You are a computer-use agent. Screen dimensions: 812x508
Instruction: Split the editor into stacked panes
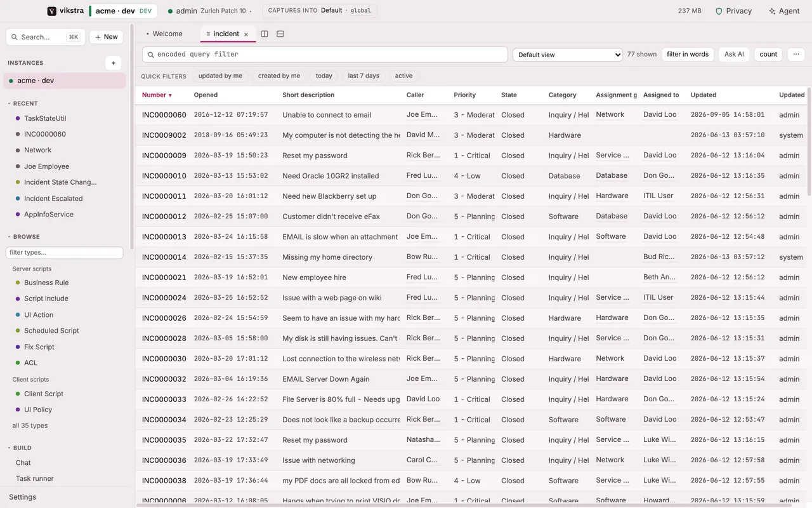click(x=280, y=34)
